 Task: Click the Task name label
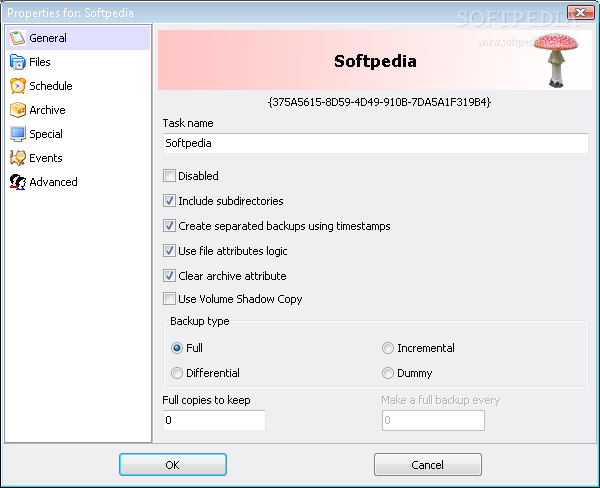[x=188, y=123]
